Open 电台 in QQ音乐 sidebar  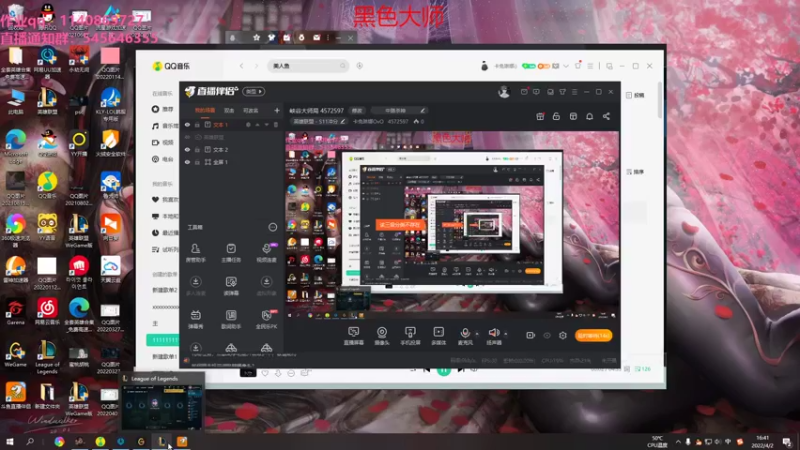163,159
